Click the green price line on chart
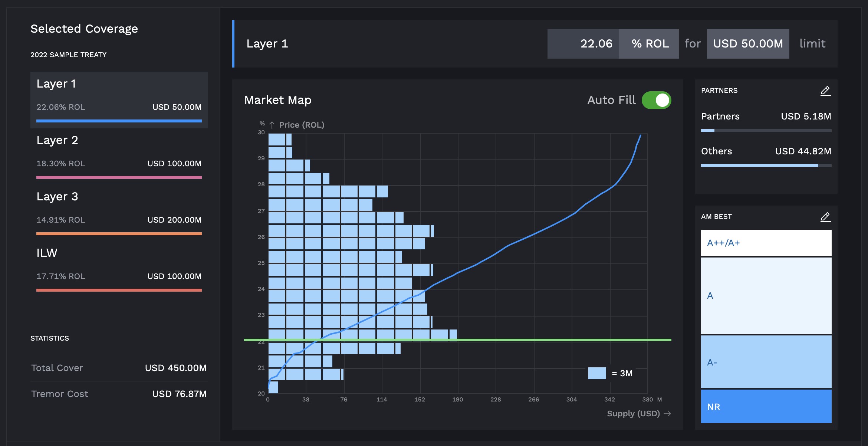The height and width of the screenshot is (446, 868). point(556,340)
